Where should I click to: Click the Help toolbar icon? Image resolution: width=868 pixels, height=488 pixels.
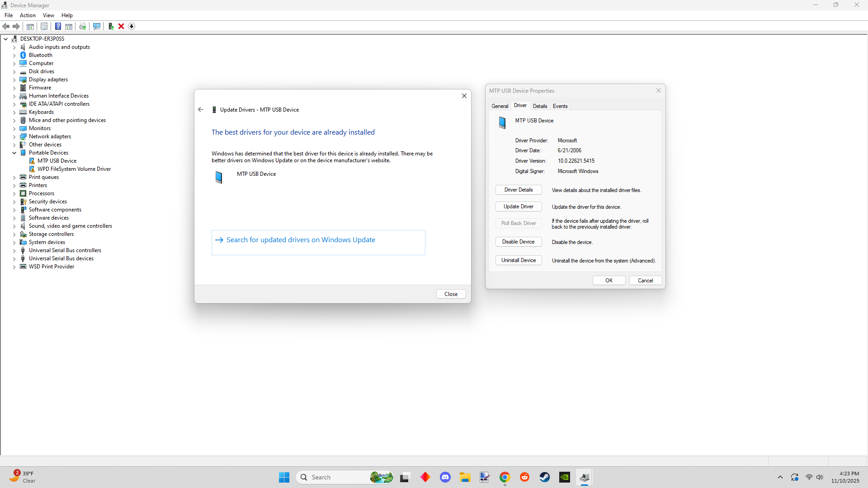[x=58, y=26]
